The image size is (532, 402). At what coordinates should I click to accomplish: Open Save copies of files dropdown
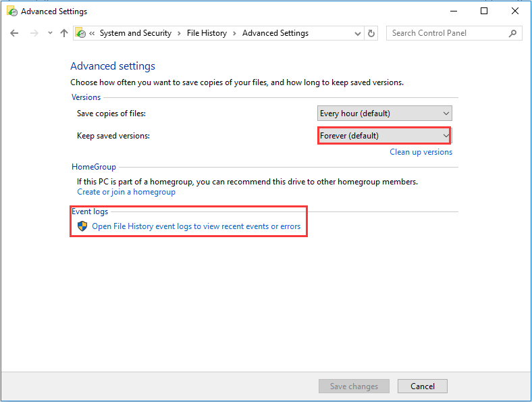[384, 114]
